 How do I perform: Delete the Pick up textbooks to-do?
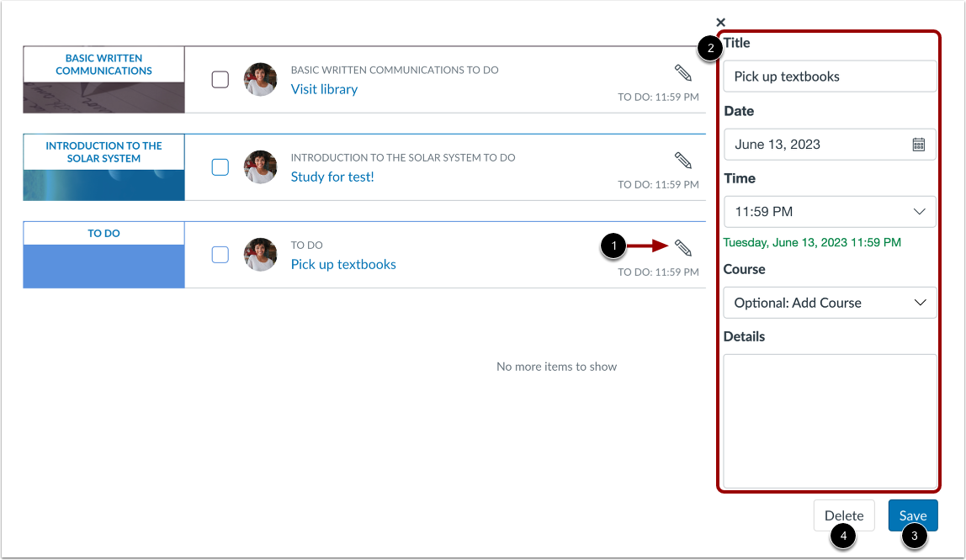[844, 515]
